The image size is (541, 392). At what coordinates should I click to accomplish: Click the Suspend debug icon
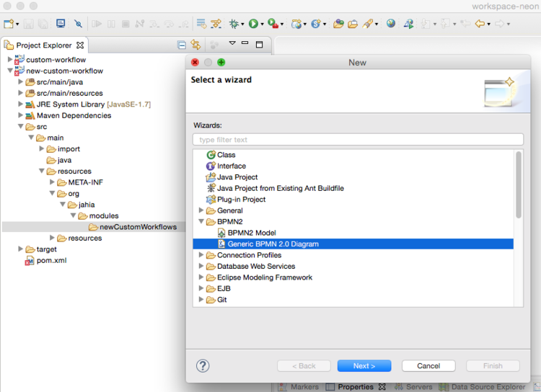[x=111, y=24]
